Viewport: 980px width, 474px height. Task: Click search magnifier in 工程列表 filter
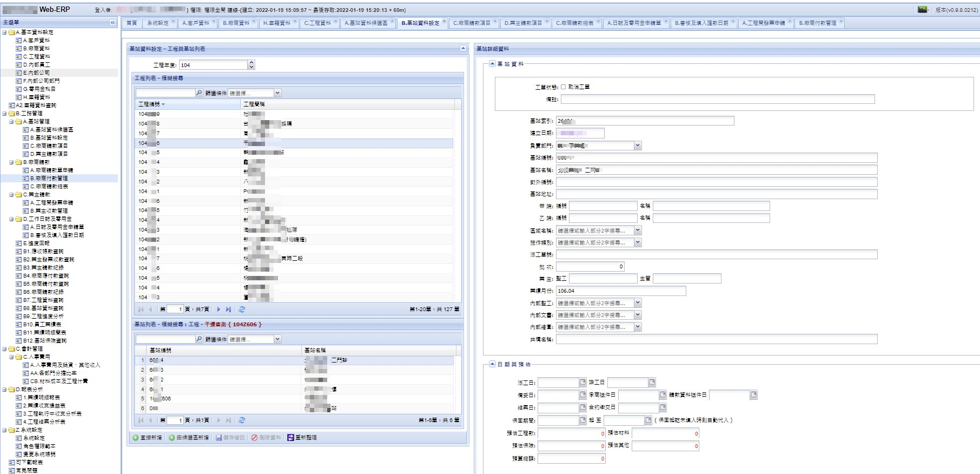(x=199, y=93)
